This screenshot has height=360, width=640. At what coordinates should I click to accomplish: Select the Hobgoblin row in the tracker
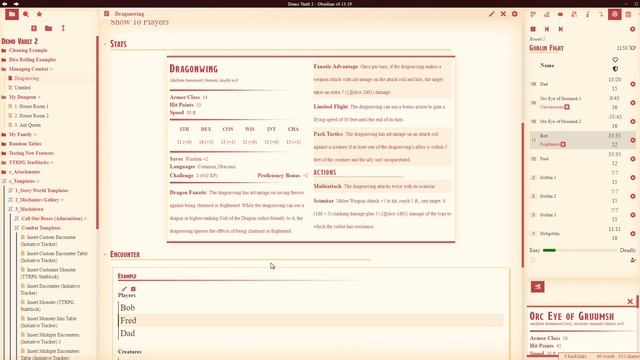click(x=583, y=233)
